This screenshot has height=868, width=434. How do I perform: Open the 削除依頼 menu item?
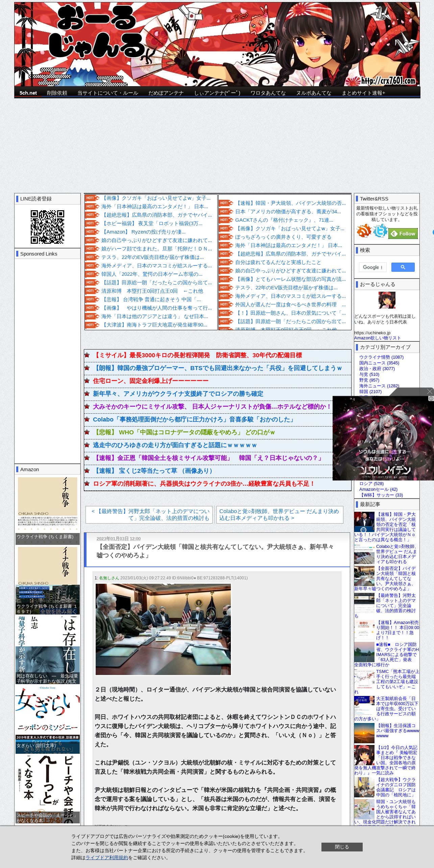[x=57, y=93]
